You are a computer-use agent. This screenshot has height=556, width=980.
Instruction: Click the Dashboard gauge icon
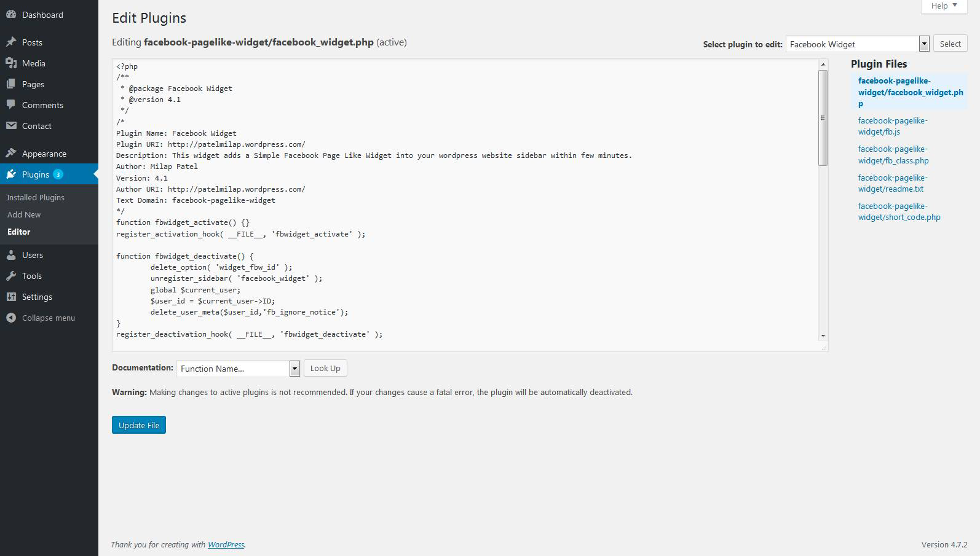(x=11, y=15)
